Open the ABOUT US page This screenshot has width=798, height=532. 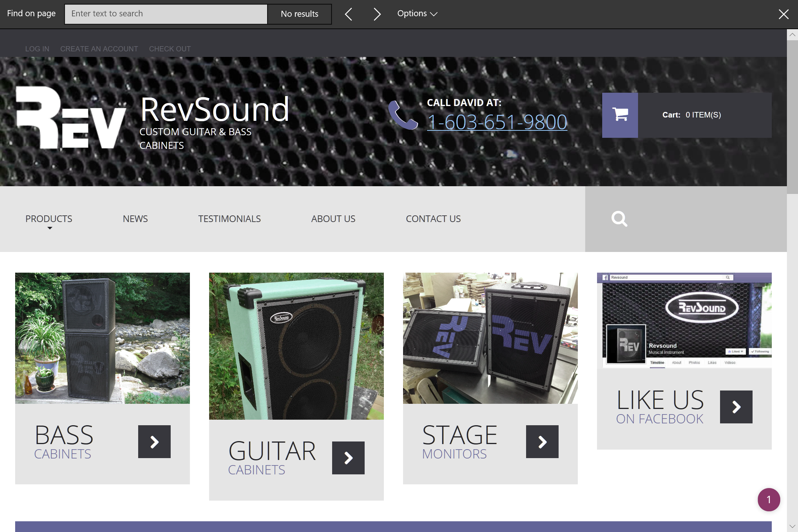click(333, 219)
